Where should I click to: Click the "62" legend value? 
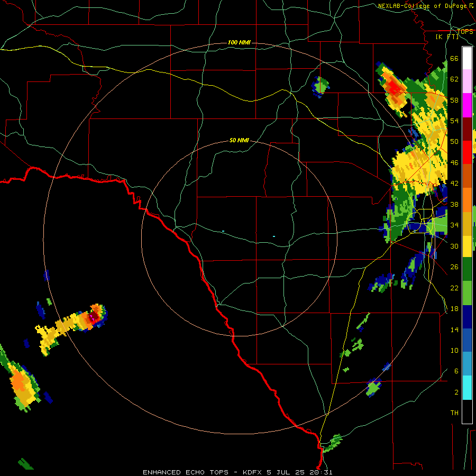pos(454,79)
